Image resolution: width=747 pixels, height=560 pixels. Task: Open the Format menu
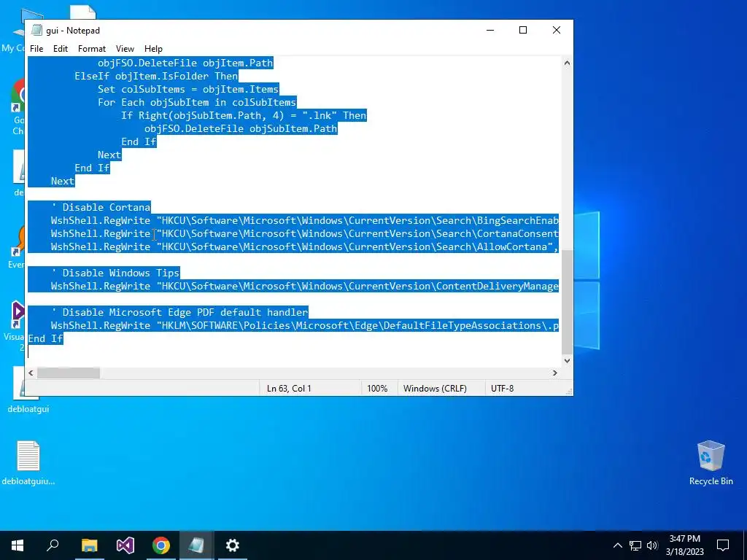click(x=91, y=49)
